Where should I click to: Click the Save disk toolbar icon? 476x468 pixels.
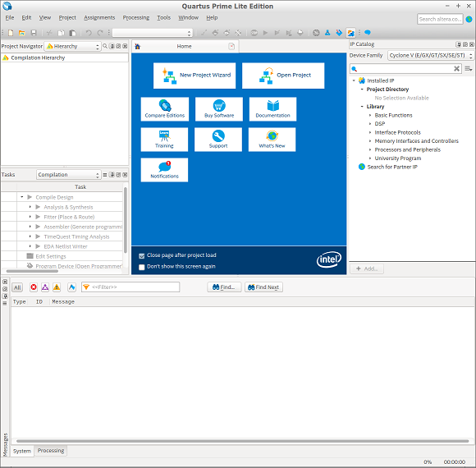tap(34, 33)
